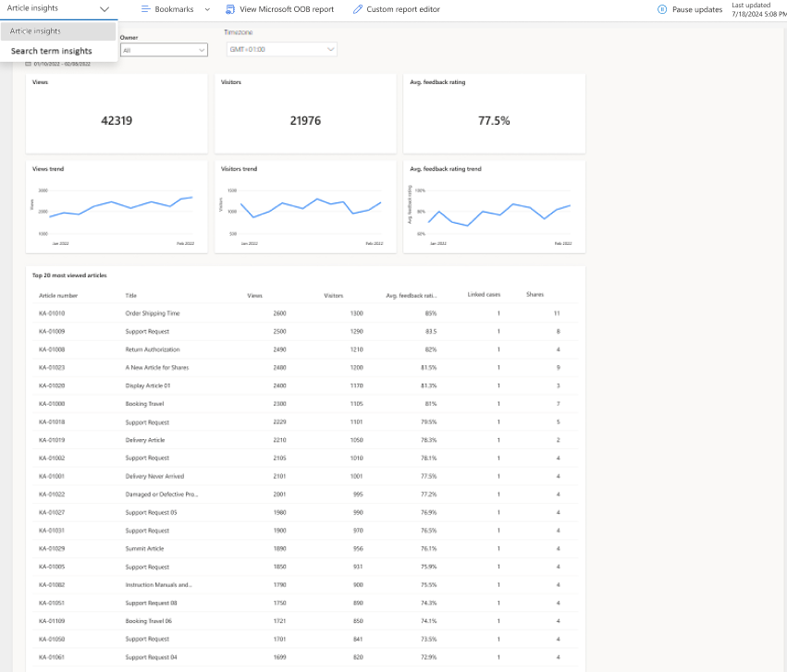Open the Timezone dropdown showing GMT+01:00
Viewport: 787px width, 672px height.
pos(279,49)
